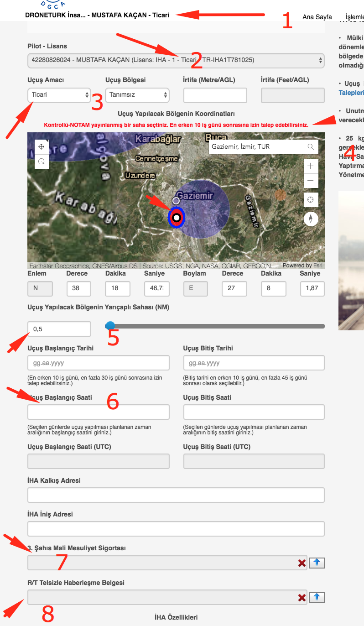Zoom in the map with plus button
The height and width of the screenshot is (626, 364).
(311, 166)
